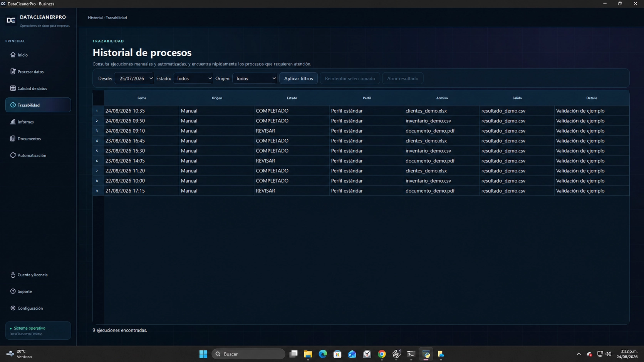Open the Informes chart icon
This screenshot has height=362, width=644.
[13, 122]
